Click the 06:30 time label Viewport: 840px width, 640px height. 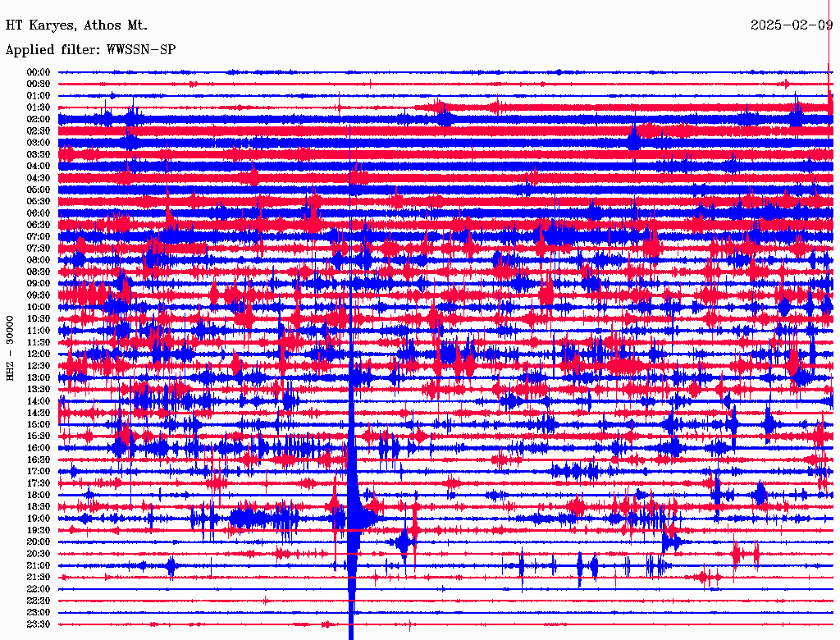pos(39,225)
